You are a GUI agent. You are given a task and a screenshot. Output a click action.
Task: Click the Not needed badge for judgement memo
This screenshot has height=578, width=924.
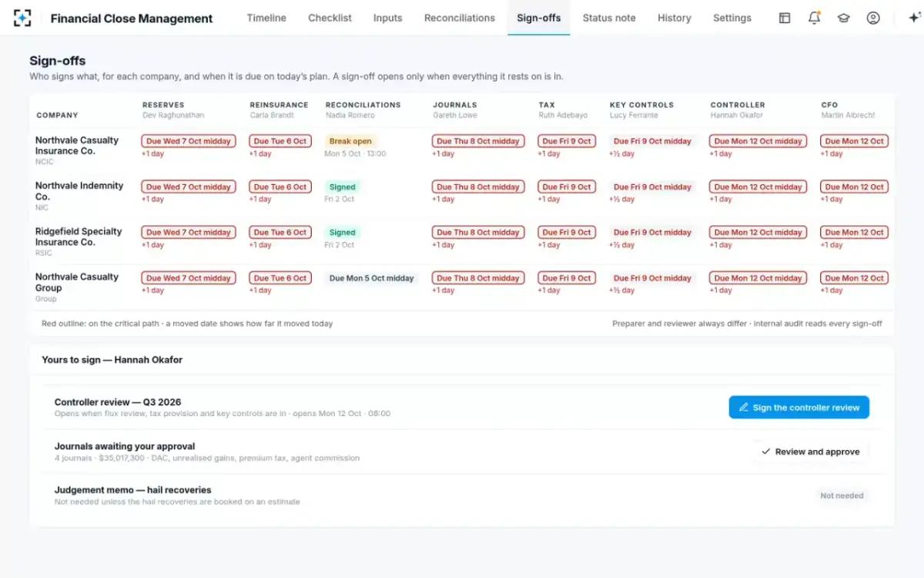tap(842, 496)
